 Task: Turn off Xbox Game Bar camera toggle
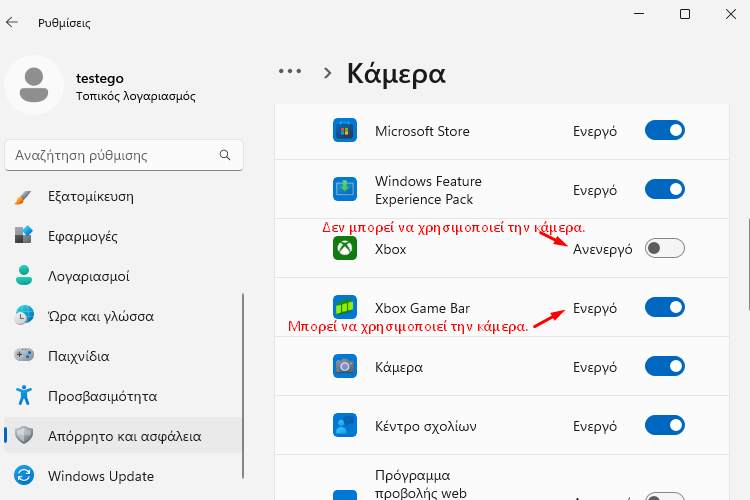click(665, 307)
